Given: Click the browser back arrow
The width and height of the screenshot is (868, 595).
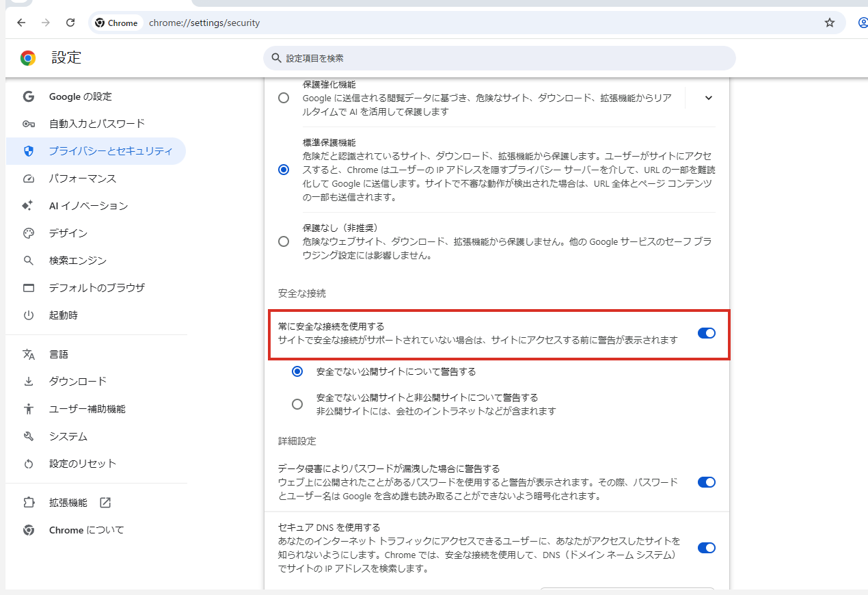Looking at the screenshot, I should [x=21, y=23].
